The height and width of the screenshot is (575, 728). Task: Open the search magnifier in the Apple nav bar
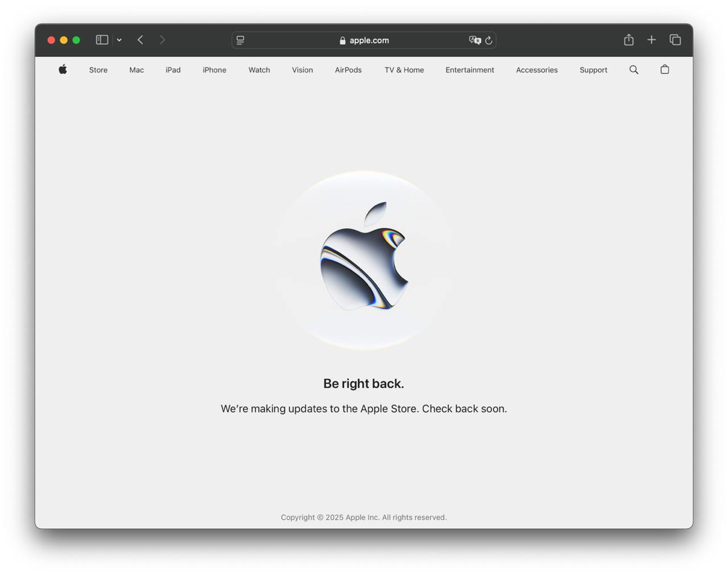(633, 70)
